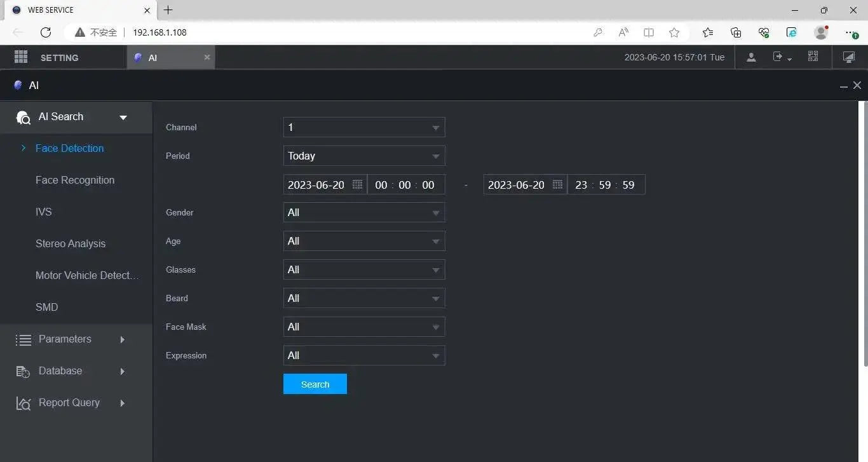This screenshot has height=462, width=868.
Task: Open end date calendar picker icon
Action: click(557, 185)
